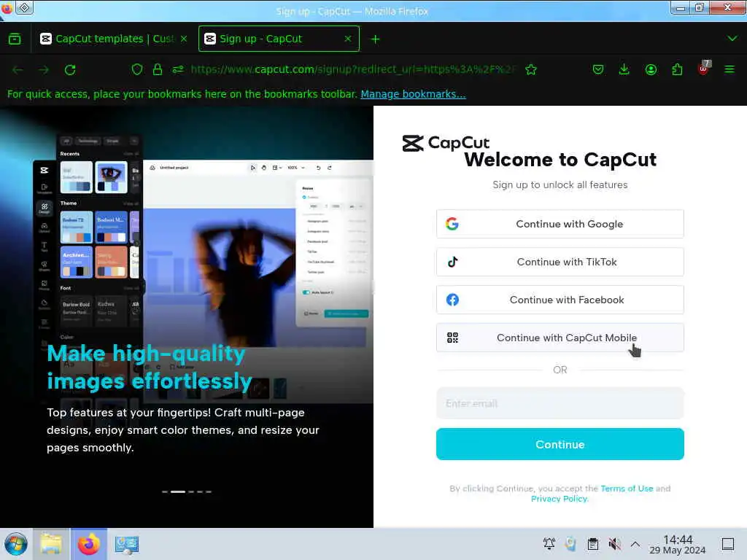Open the Privacy Policy link
Image resolution: width=747 pixels, height=560 pixels.
point(560,499)
